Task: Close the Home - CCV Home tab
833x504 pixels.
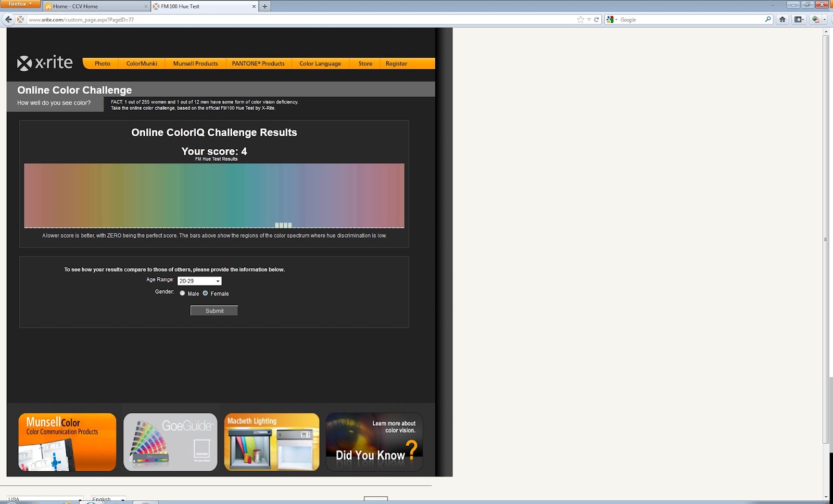Action: [x=146, y=6]
